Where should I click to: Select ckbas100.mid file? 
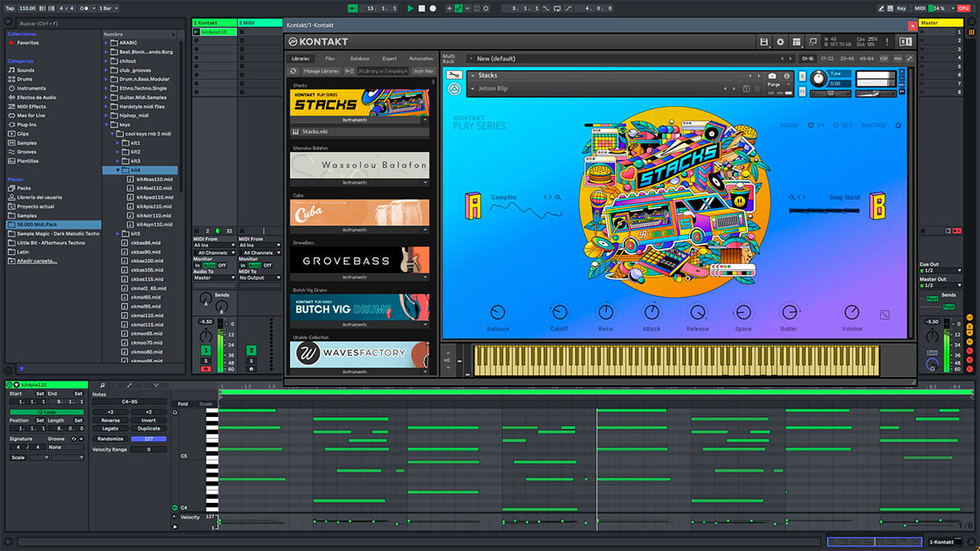[x=147, y=260]
